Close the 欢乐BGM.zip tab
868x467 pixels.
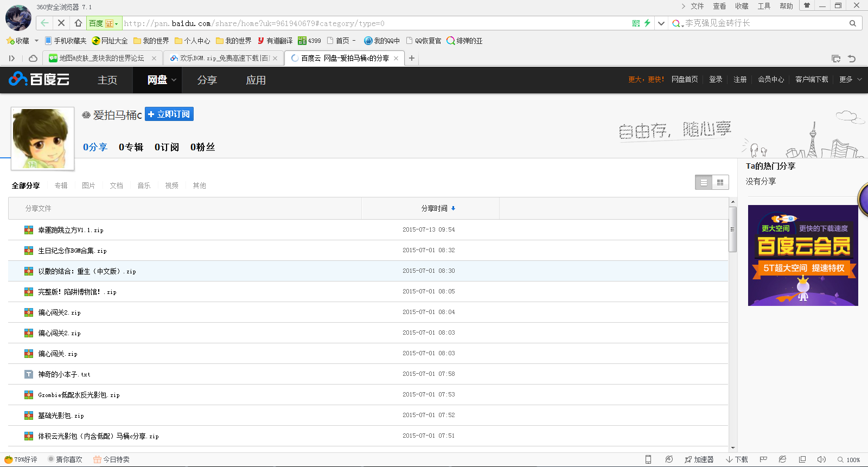coord(275,58)
